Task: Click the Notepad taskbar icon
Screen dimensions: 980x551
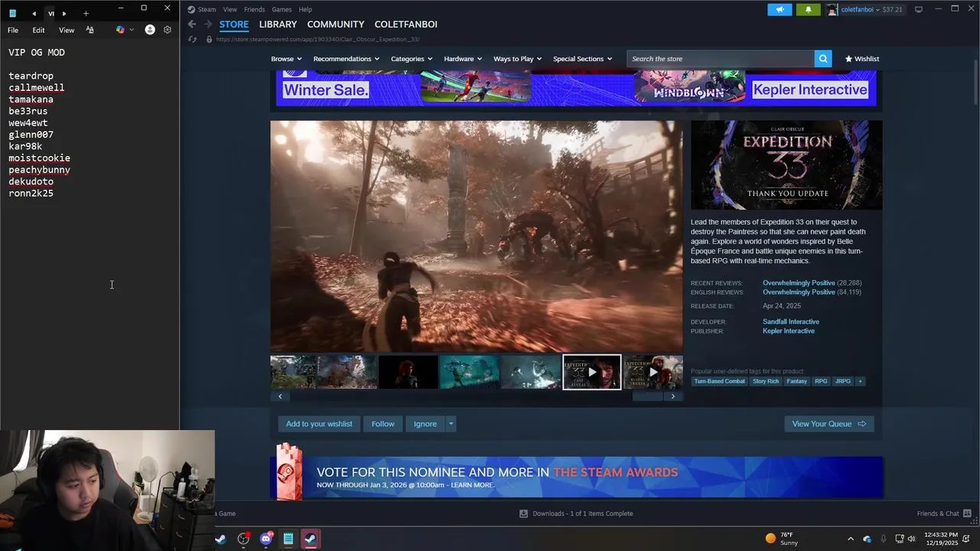Action: (x=288, y=539)
